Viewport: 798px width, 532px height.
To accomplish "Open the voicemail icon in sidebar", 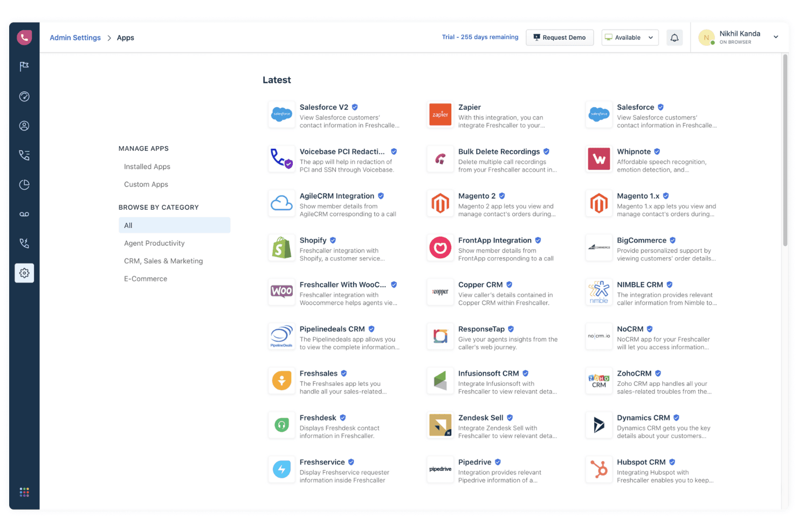I will 24,214.
